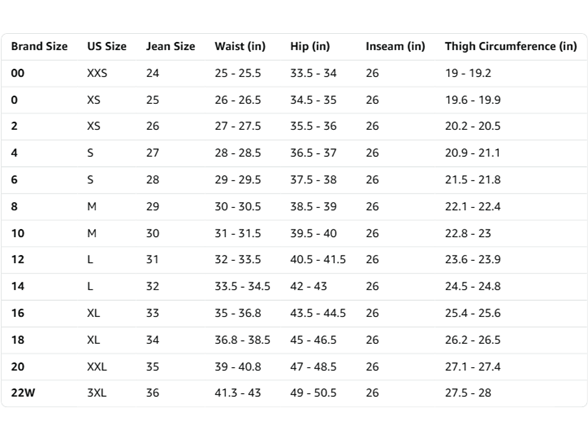This screenshot has height=441, width=588.
Task: Click waist value 36.8 - 38.5
Action: [243, 340]
